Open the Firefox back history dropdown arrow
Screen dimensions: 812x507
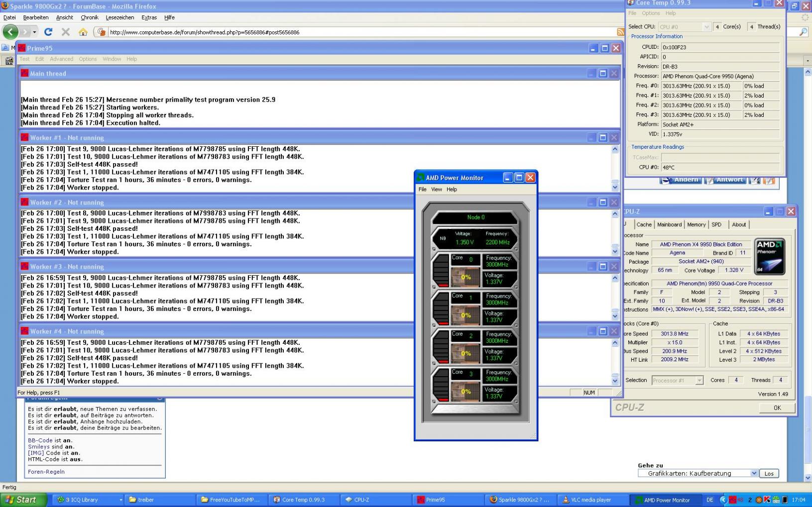(x=34, y=32)
